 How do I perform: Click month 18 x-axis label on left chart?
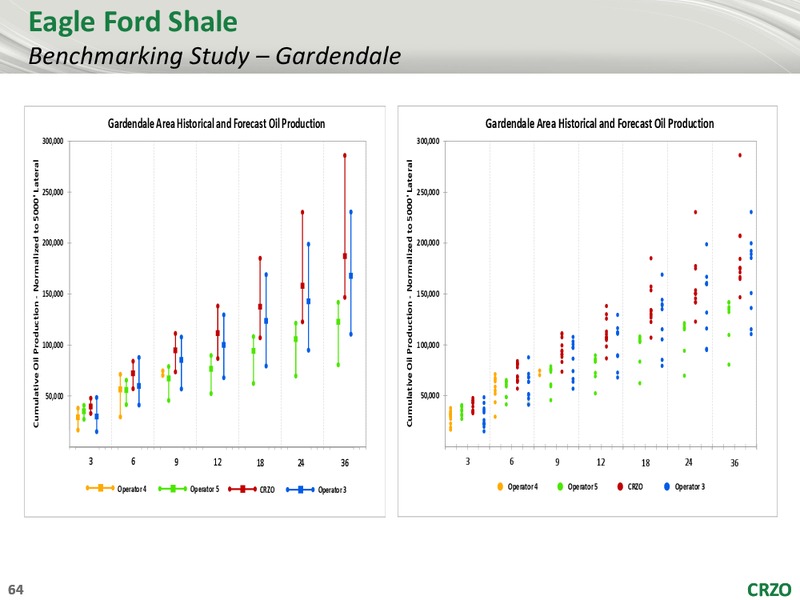coord(260,463)
